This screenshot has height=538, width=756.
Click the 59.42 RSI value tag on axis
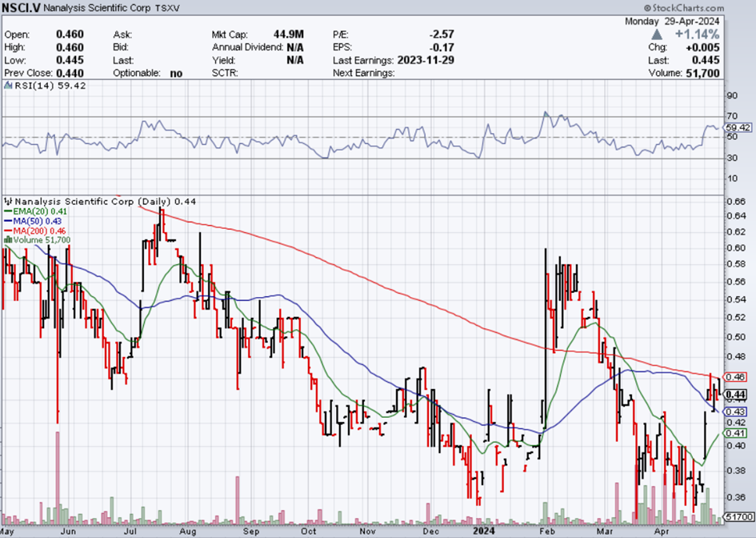point(738,127)
